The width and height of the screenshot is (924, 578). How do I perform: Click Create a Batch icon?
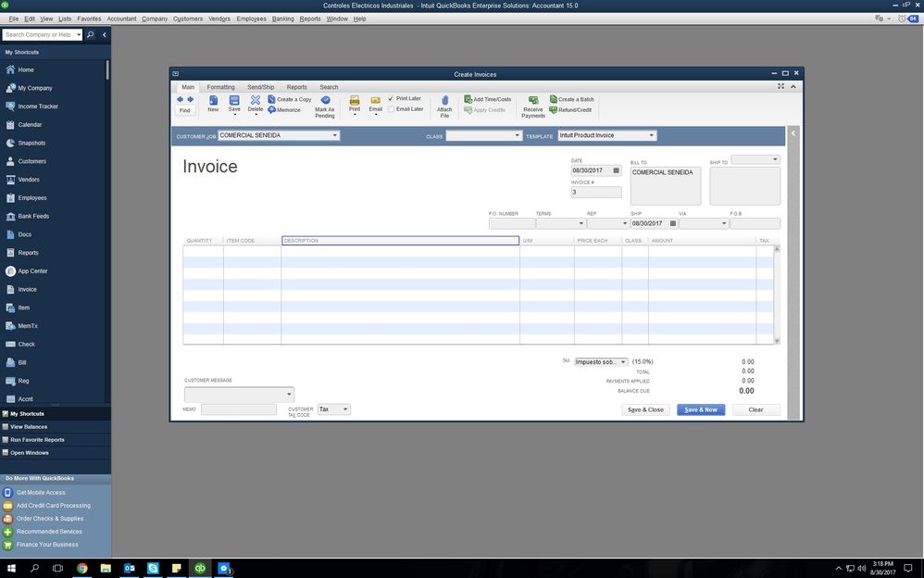[554, 99]
